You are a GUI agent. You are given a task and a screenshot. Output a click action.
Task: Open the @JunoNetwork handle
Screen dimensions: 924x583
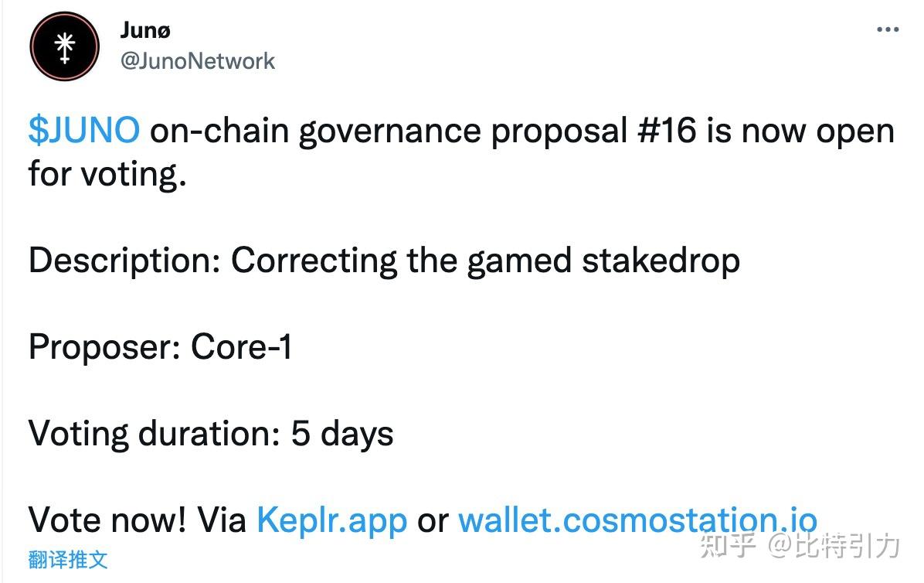[198, 61]
